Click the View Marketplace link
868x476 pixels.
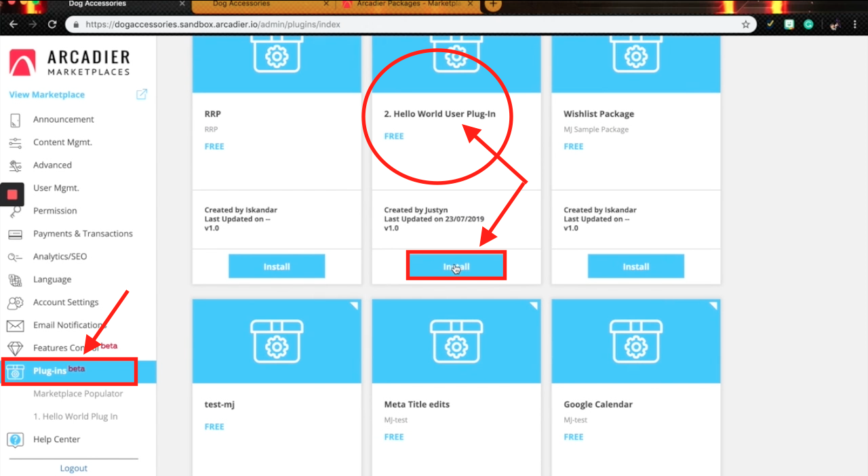point(47,95)
